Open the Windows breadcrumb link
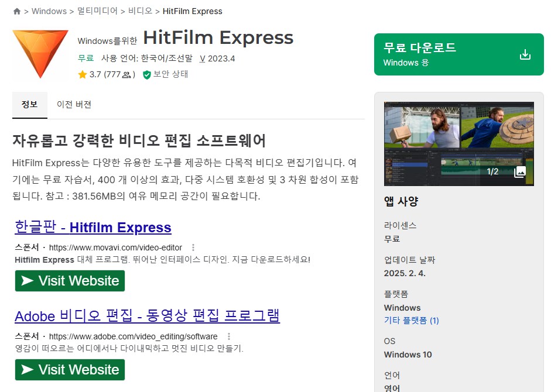The image size is (551, 392). tap(49, 11)
